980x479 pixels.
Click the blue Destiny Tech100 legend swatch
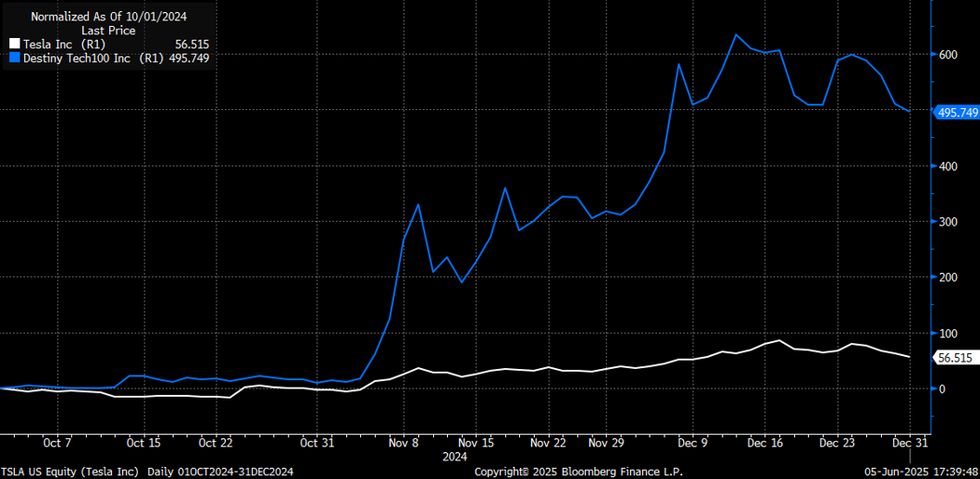[13, 57]
